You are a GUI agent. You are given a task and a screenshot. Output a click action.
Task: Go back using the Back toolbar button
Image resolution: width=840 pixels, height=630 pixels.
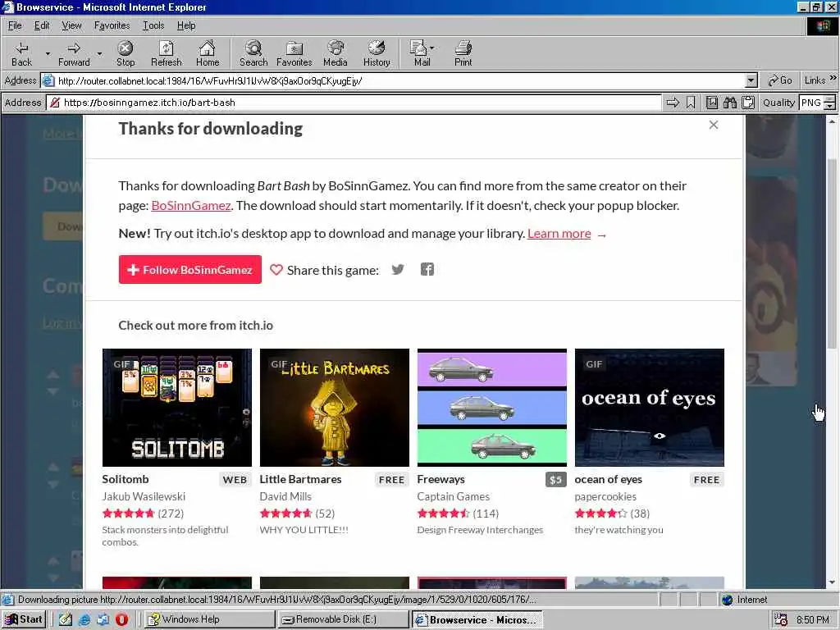point(21,53)
